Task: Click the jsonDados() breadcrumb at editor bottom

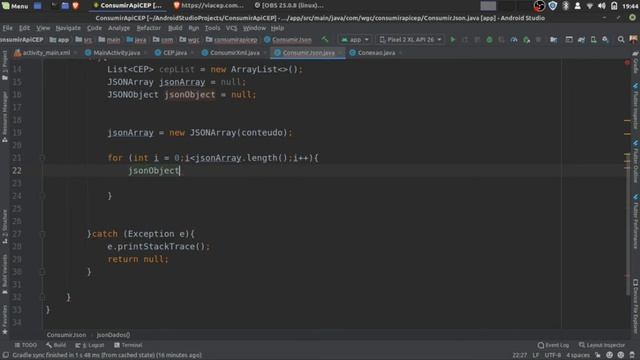Action: pos(113,335)
